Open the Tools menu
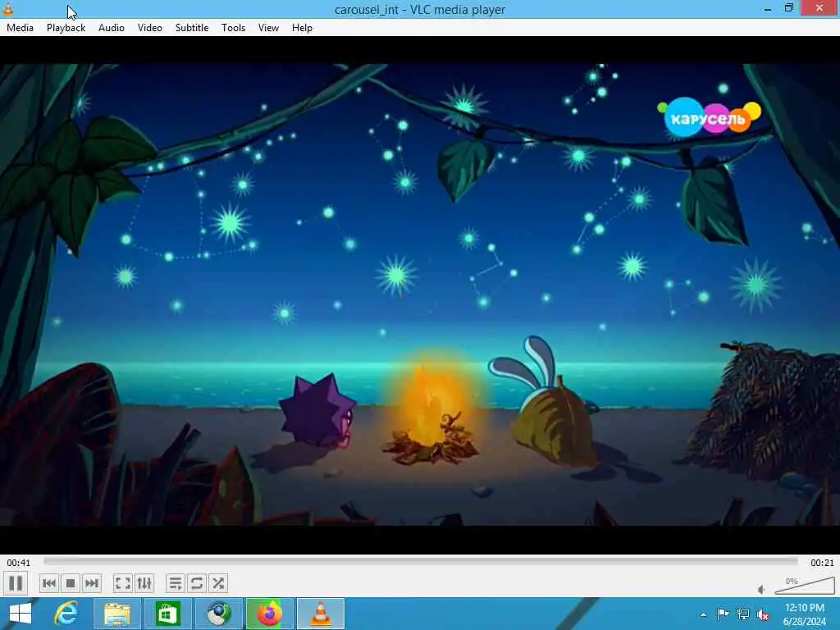840x630 pixels. tap(233, 28)
